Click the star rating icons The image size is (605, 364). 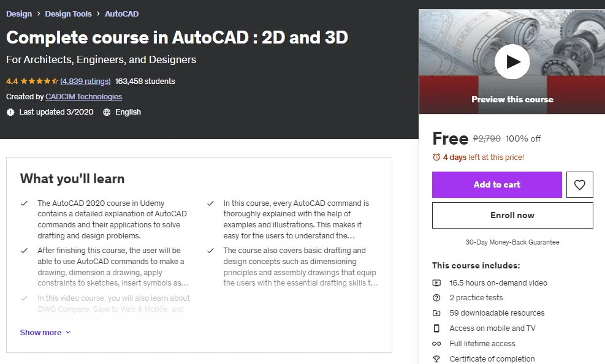click(39, 82)
